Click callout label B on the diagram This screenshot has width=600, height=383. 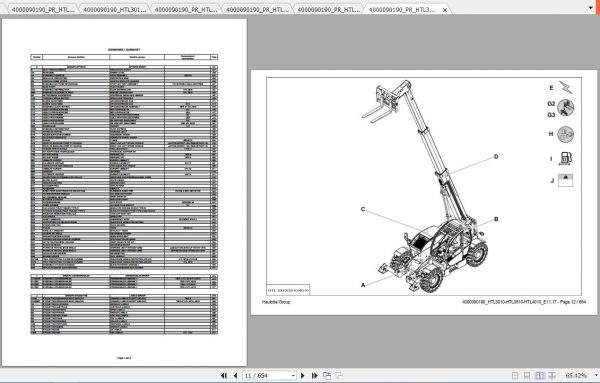496,219
